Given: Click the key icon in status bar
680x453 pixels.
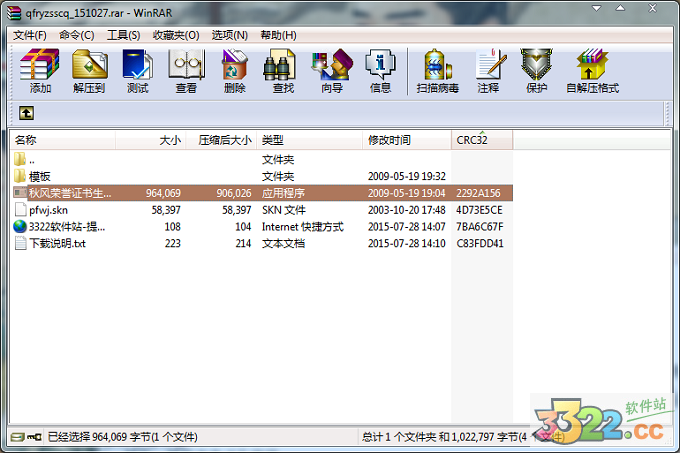Looking at the screenshot, I should pyautogui.click(x=34, y=437).
